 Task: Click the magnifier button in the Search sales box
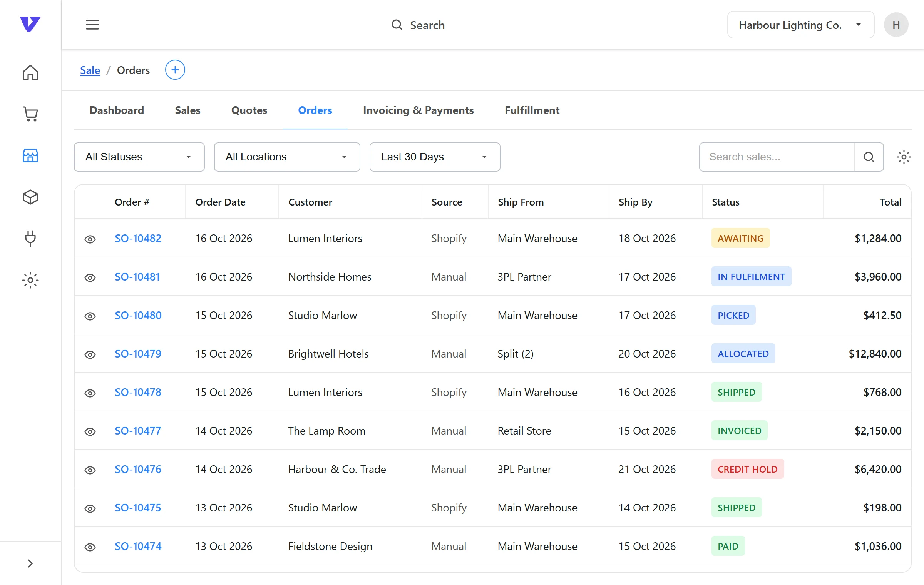869,157
